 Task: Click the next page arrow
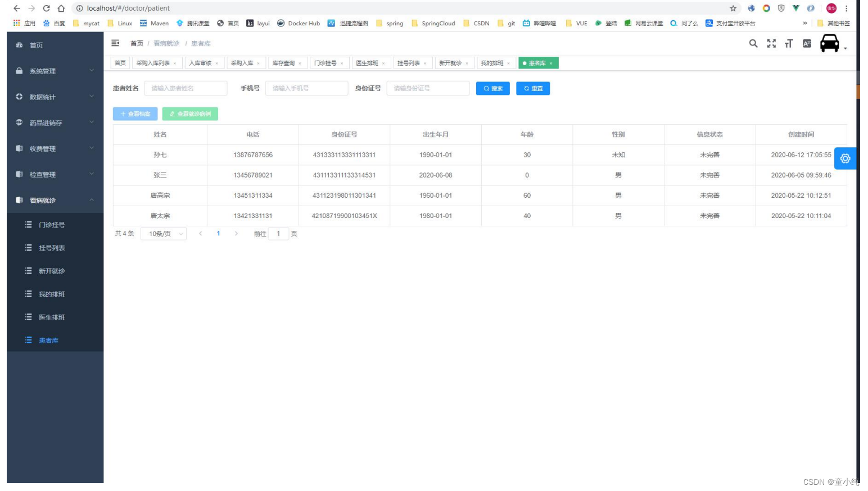(x=236, y=234)
